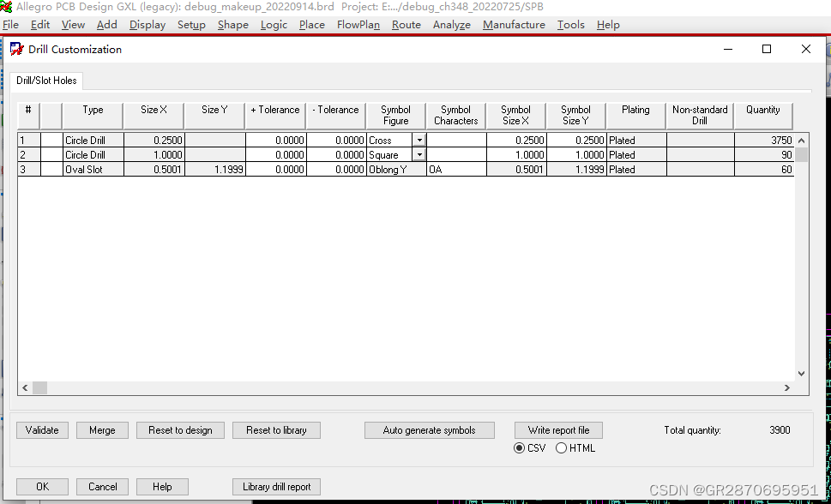This screenshot has height=504, width=831.
Task: Select CSV report format radio button
Action: pyautogui.click(x=520, y=448)
